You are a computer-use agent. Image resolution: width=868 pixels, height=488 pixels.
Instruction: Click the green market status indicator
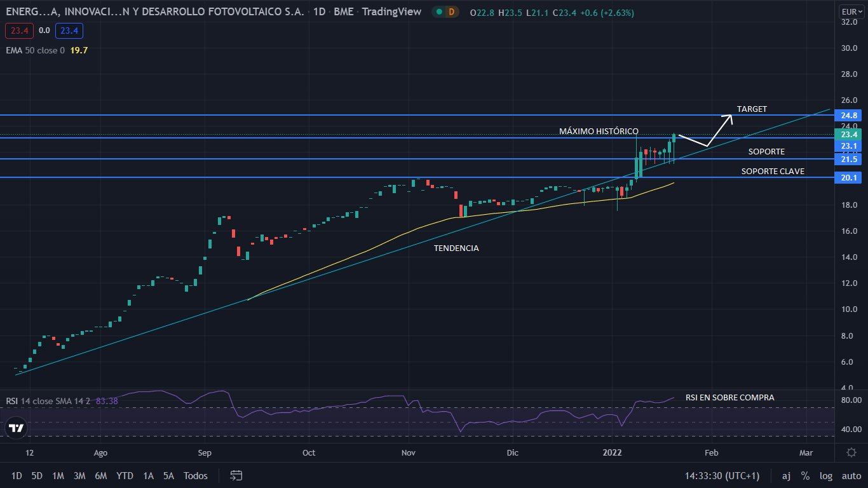click(439, 12)
